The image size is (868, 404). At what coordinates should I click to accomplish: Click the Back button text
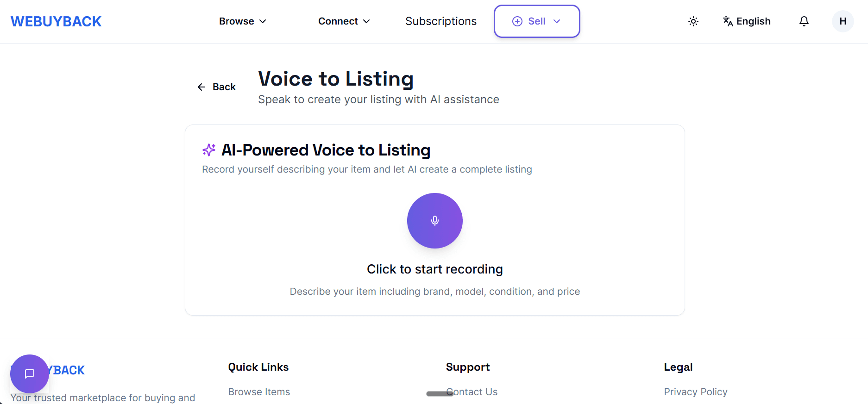[x=224, y=87]
